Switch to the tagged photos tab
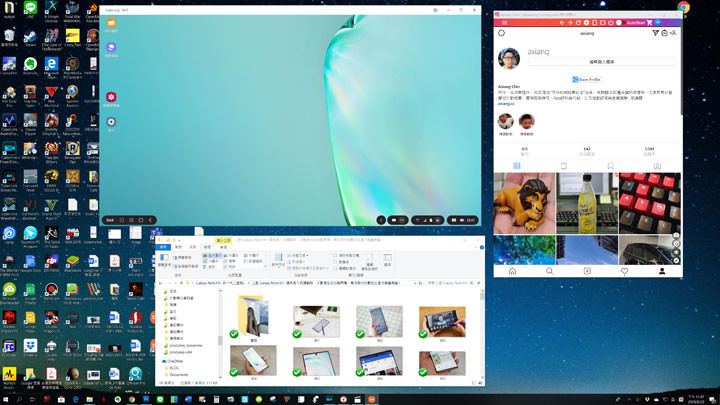The image size is (720, 405). tap(657, 166)
